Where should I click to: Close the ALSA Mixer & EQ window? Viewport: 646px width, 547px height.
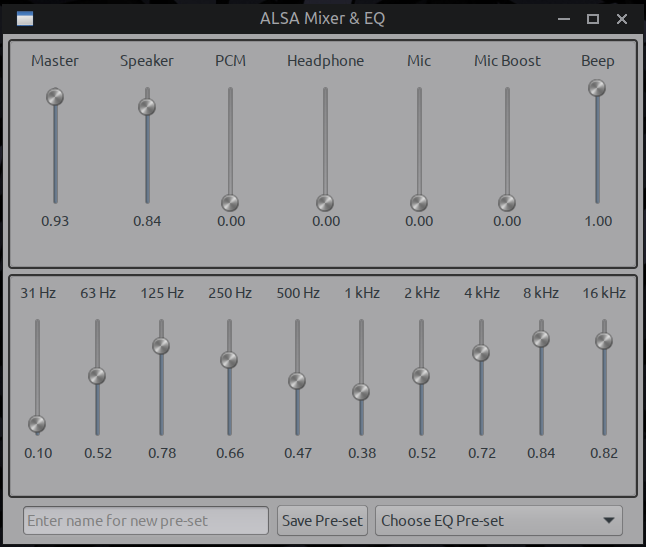(622, 19)
